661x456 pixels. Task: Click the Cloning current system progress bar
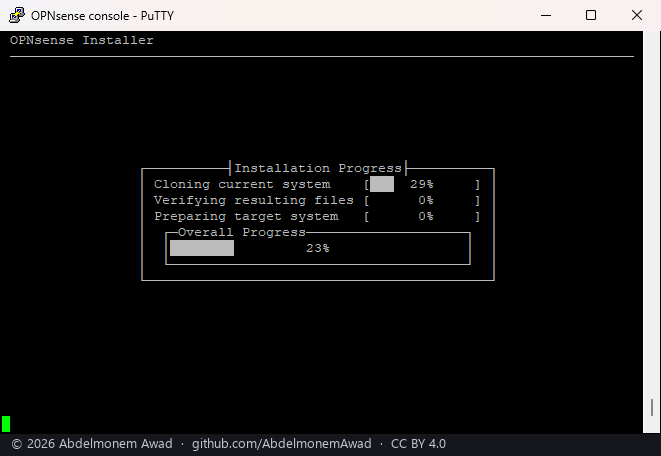[x=422, y=184]
